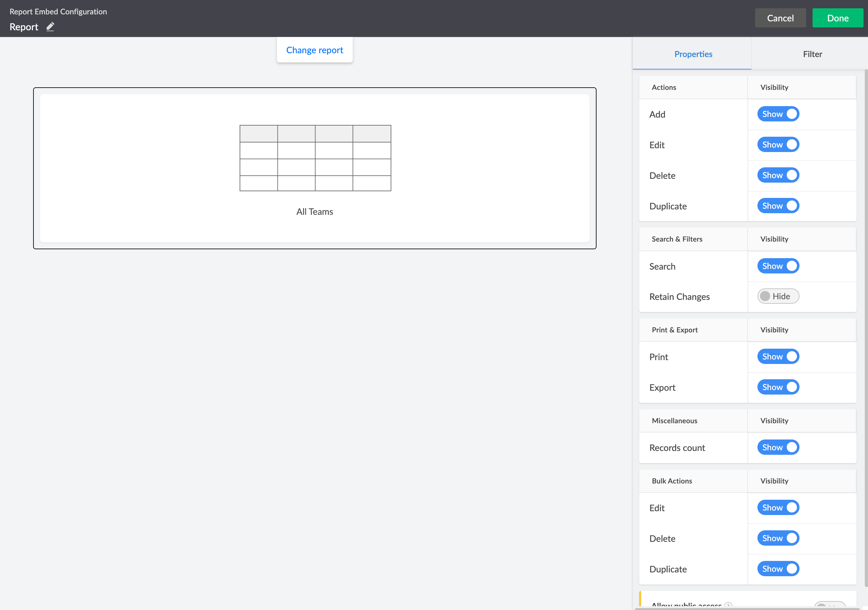Select the Properties tab
The height and width of the screenshot is (610, 868).
pyautogui.click(x=693, y=54)
